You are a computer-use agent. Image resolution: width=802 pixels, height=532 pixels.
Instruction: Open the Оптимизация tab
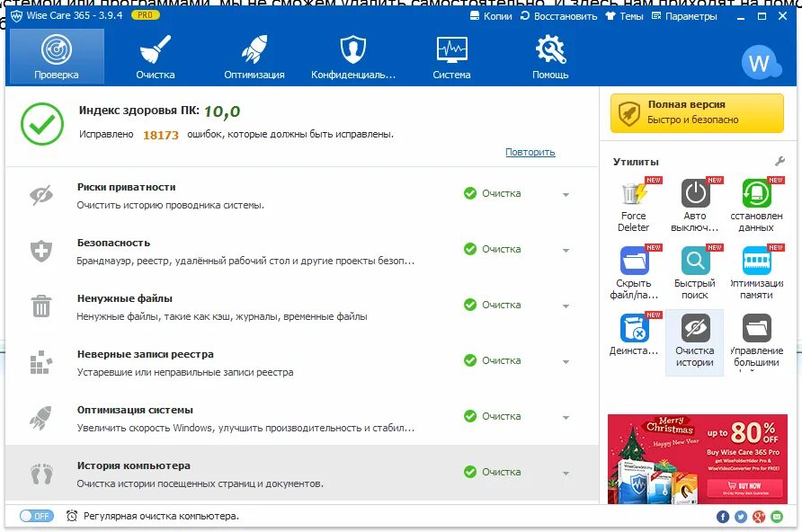[254, 57]
